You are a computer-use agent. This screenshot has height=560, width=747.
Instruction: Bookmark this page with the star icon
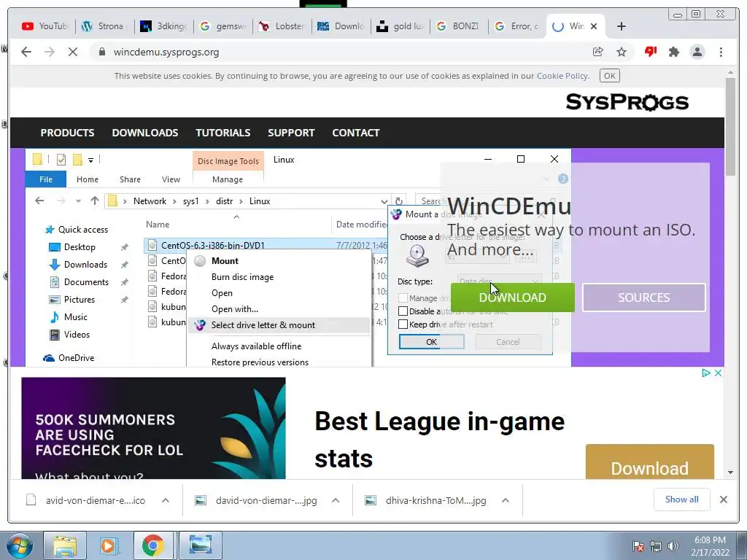(622, 52)
